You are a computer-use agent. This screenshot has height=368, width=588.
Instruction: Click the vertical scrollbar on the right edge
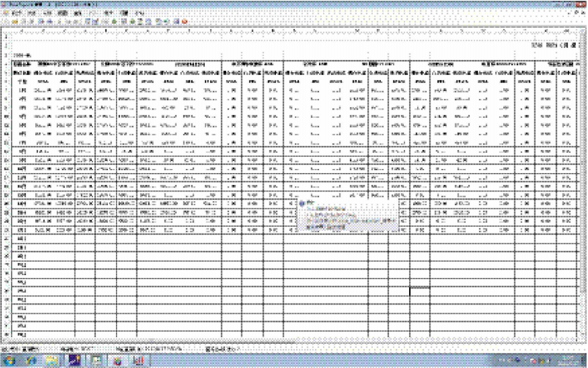pyautogui.click(x=583, y=173)
